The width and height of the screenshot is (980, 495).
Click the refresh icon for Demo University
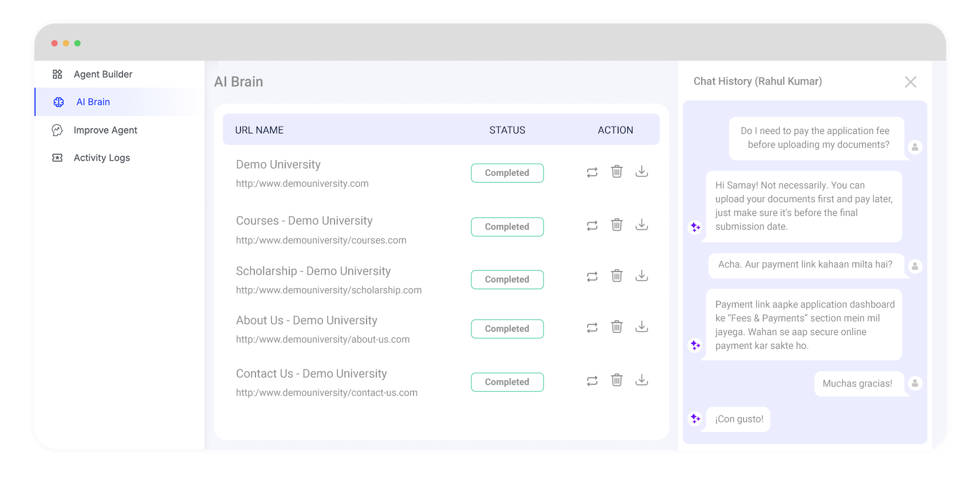pyautogui.click(x=592, y=172)
